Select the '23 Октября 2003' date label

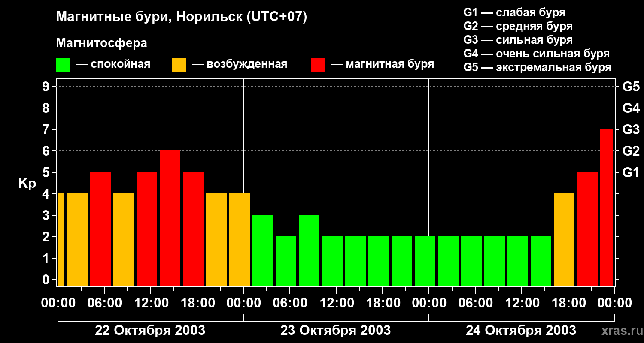pyautogui.click(x=335, y=331)
